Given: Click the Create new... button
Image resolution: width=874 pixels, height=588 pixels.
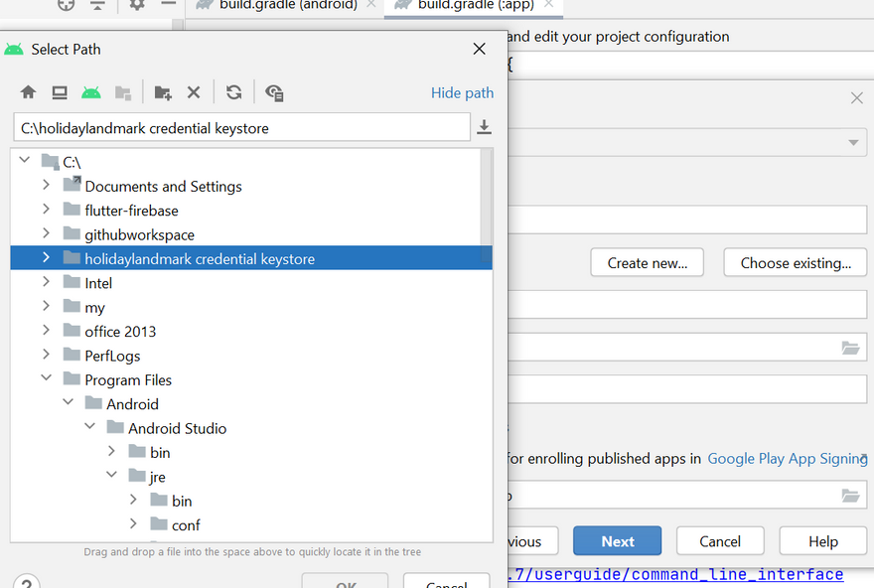Looking at the screenshot, I should (x=647, y=262).
